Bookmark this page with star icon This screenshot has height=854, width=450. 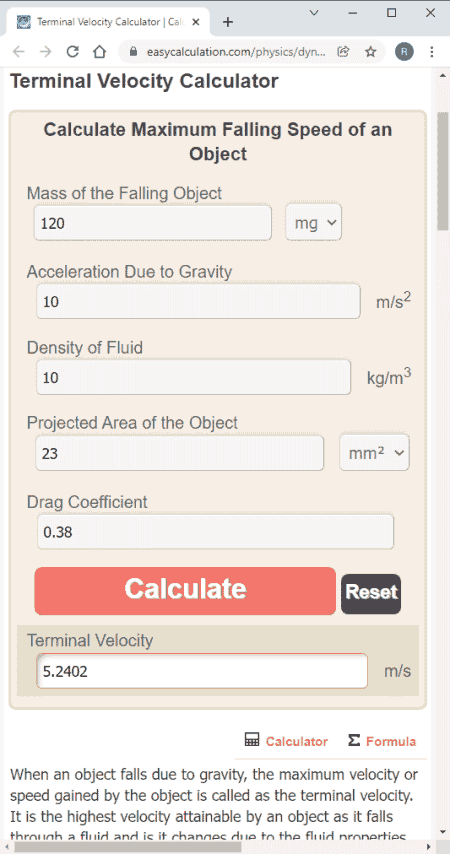[371, 52]
